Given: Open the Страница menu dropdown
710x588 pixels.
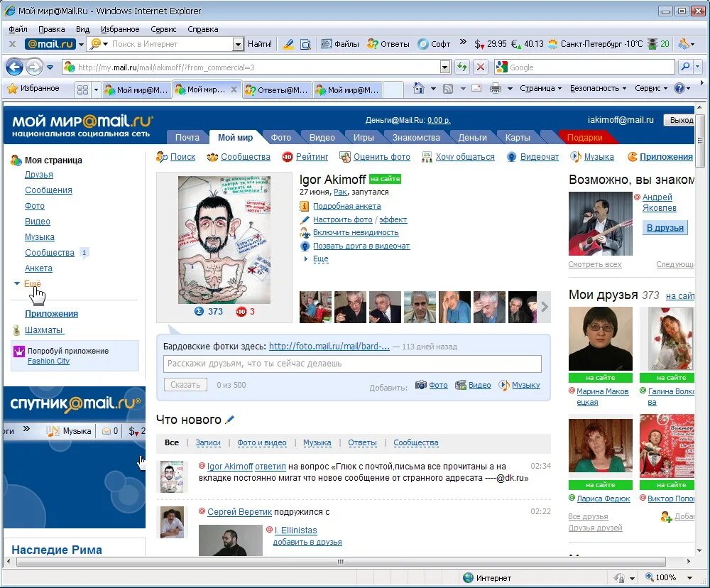Looking at the screenshot, I should [540, 88].
